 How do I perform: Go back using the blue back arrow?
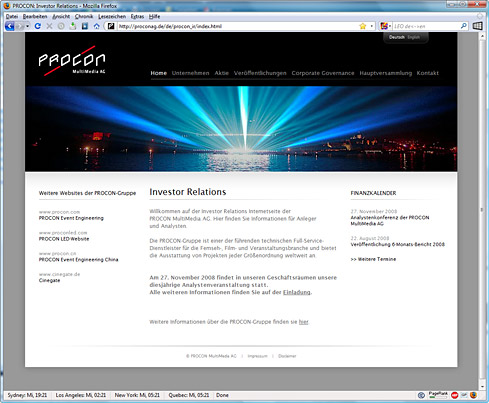tap(10, 26)
